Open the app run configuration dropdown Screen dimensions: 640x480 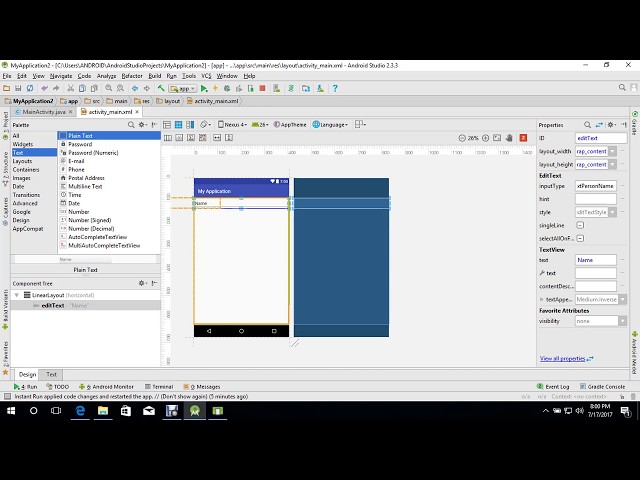coord(183,88)
